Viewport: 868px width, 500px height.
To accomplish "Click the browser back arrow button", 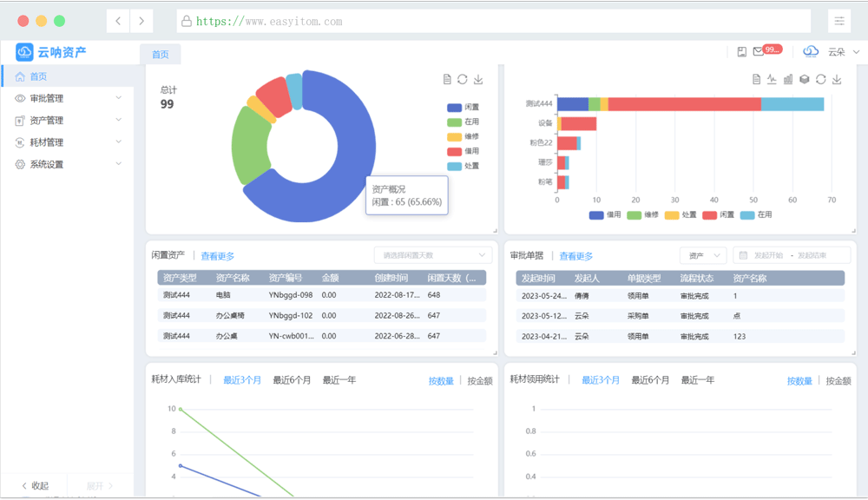I will coord(118,21).
